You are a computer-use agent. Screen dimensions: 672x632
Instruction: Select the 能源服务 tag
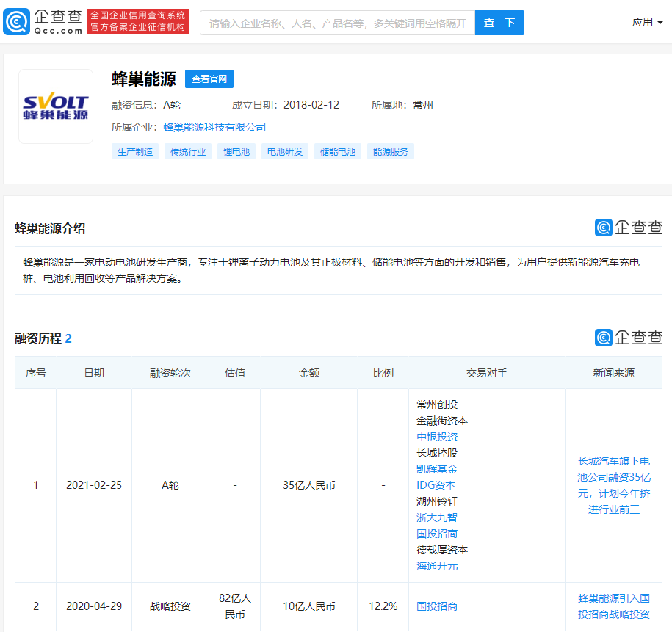[389, 151]
